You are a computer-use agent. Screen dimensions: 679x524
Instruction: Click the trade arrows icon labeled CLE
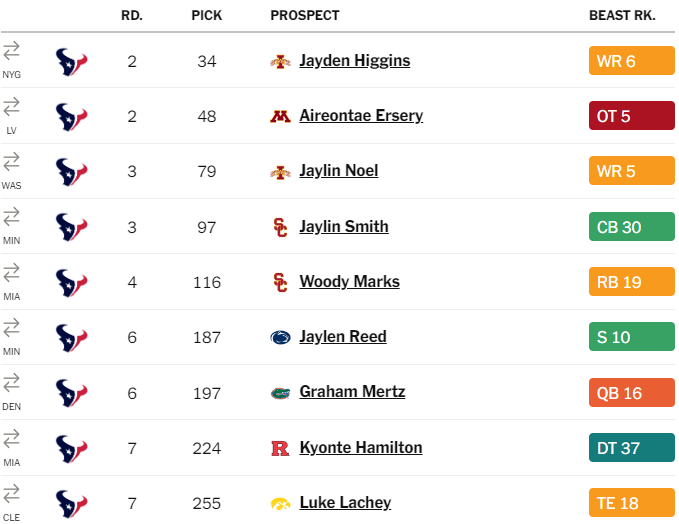coord(11,493)
